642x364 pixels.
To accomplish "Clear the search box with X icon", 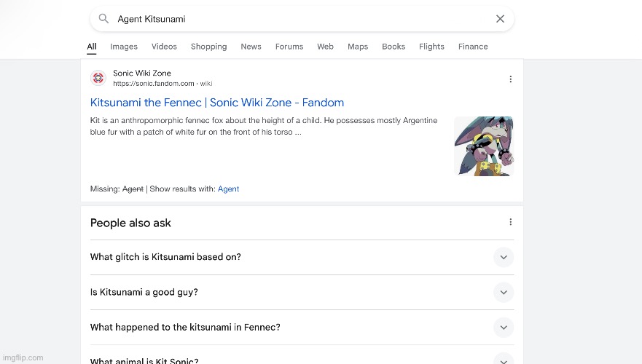I will click(x=500, y=19).
